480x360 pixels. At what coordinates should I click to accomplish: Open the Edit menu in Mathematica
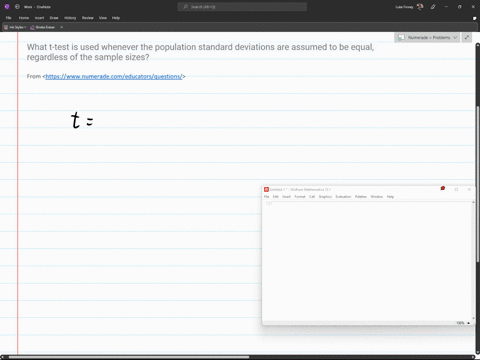pyautogui.click(x=276, y=197)
